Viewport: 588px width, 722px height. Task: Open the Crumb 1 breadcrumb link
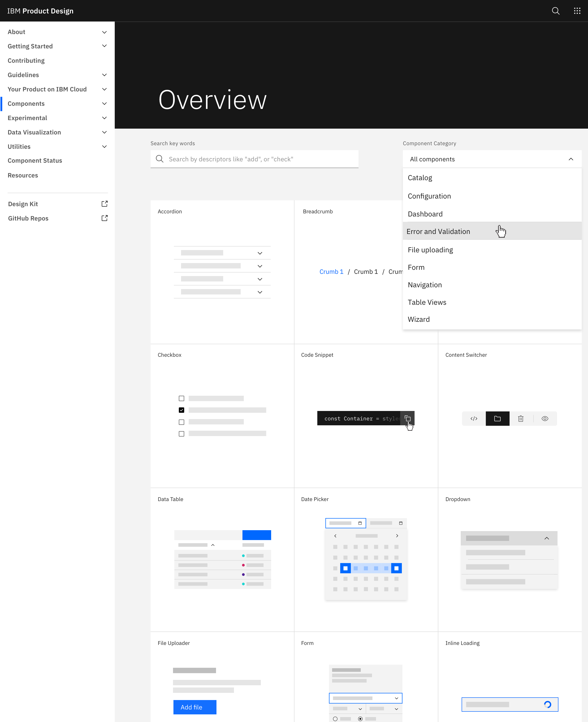[331, 271]
